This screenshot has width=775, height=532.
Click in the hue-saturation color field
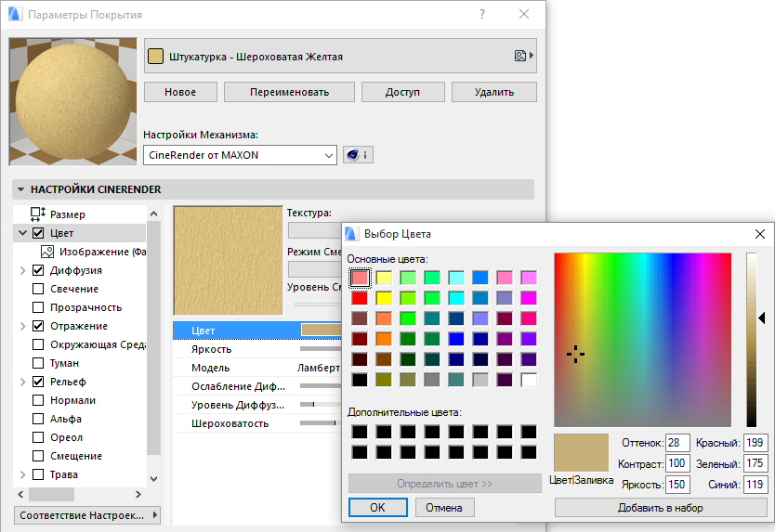pos(642,340)
